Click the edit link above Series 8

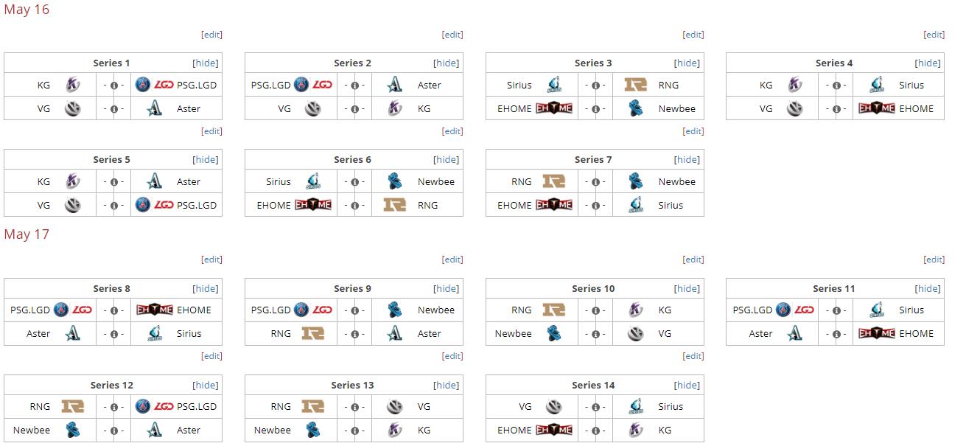[x=211, y=259]
